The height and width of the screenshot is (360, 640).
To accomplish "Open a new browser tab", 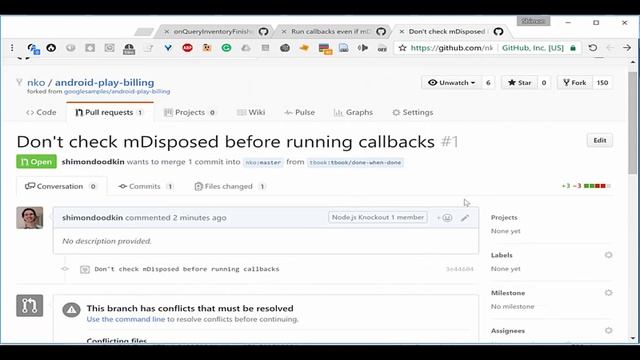I will [144, 31].
